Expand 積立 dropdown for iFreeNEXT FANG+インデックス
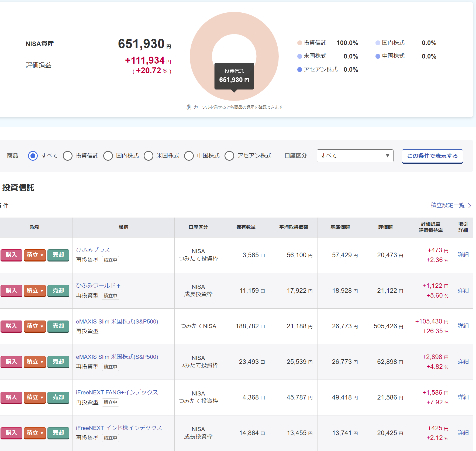This screenshot has width=476, height=451. 35,397
